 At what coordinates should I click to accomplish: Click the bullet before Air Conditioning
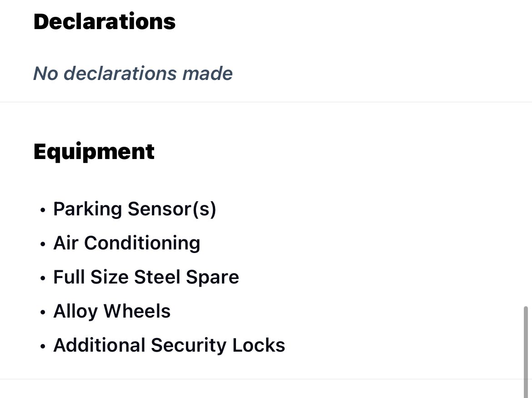(42, 244)
